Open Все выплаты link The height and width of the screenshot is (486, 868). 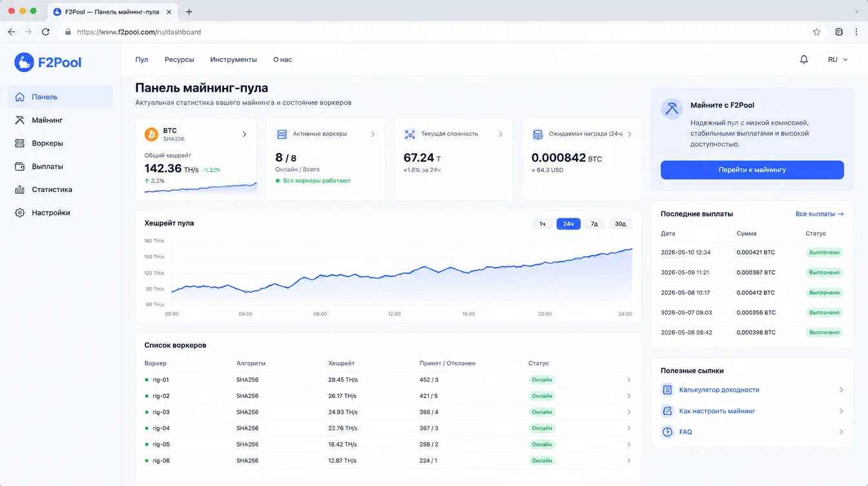pos(820,214)
